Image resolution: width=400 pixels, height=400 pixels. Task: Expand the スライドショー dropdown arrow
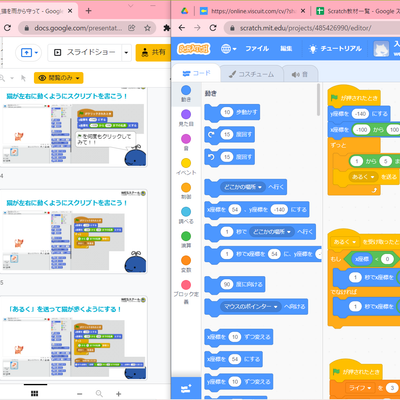coord(126,53)
